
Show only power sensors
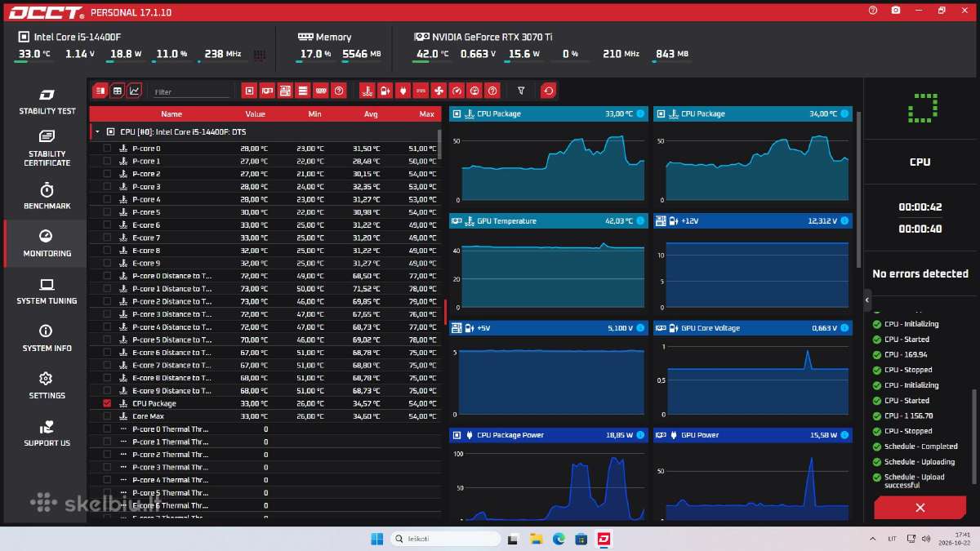(x=403, y=91)
